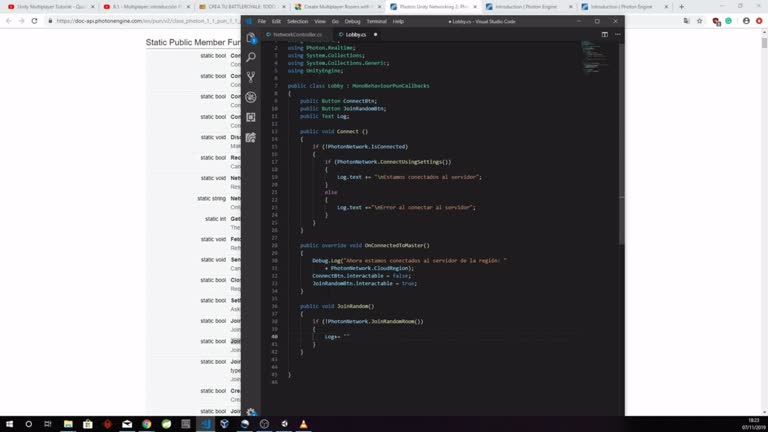Open VS Code File menu
Image resolution: width=768 pixels, height=432 pixels.
(262, 22)
